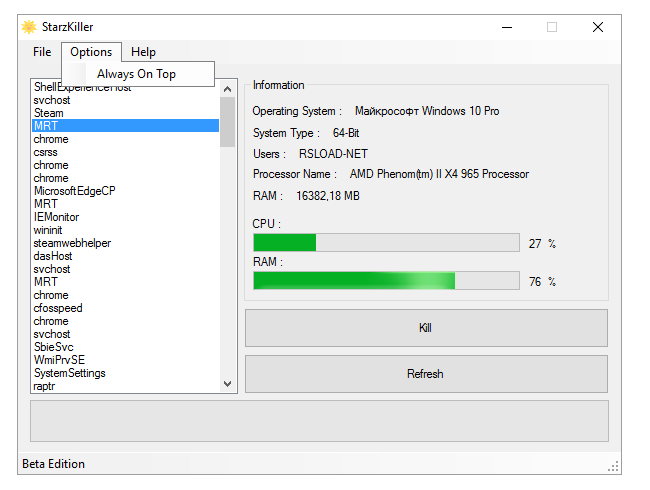Click the CPU usage progress bar
Viewport: 650px width, 490px height.
tap(386, 243)
